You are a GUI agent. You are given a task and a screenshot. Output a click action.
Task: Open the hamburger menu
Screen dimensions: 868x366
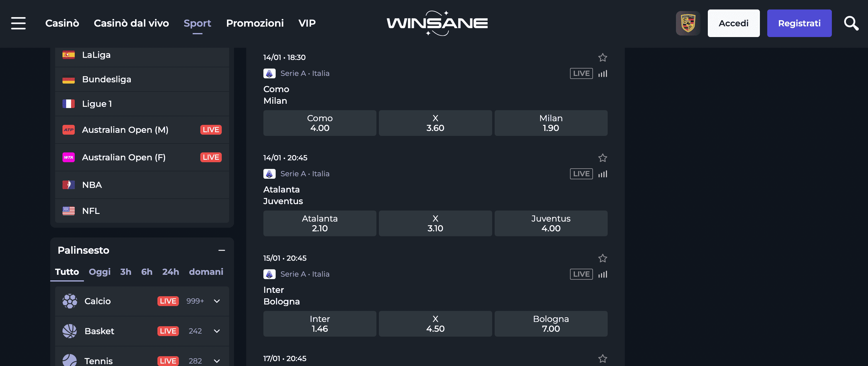coord(18,23)
